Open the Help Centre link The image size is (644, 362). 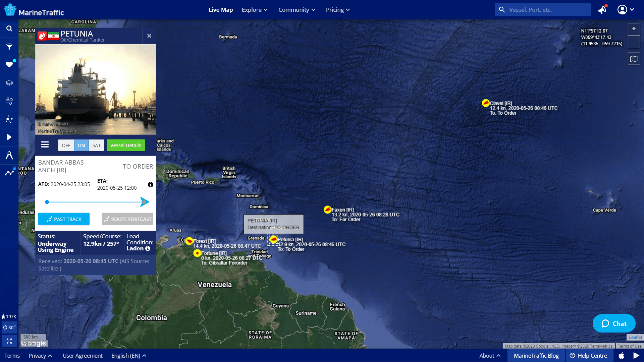(589, 356)
